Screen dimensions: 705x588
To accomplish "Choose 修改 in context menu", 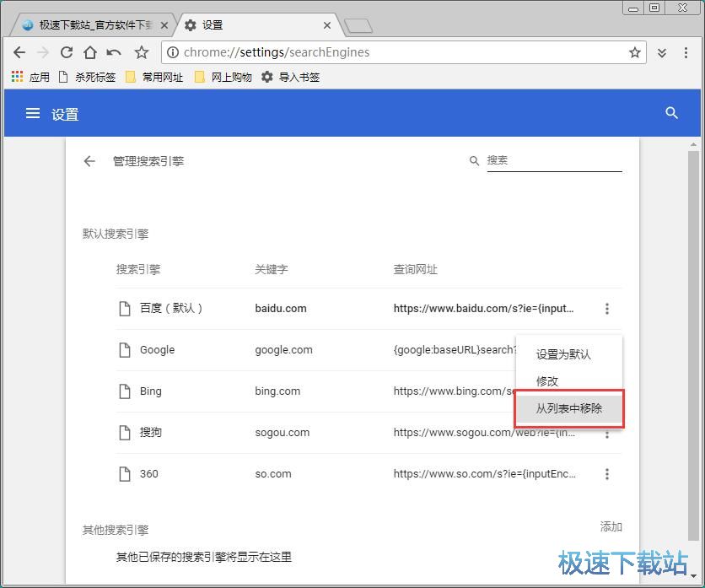I will tap(569, 381).
